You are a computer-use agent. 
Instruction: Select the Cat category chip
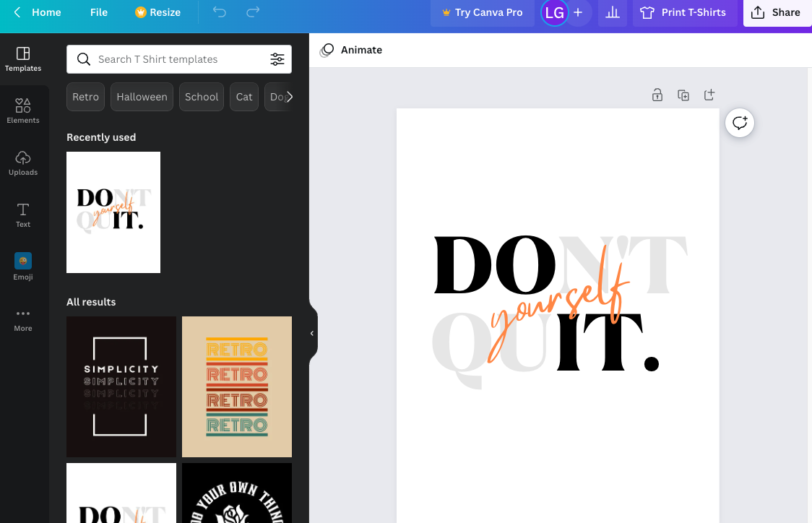244,97
